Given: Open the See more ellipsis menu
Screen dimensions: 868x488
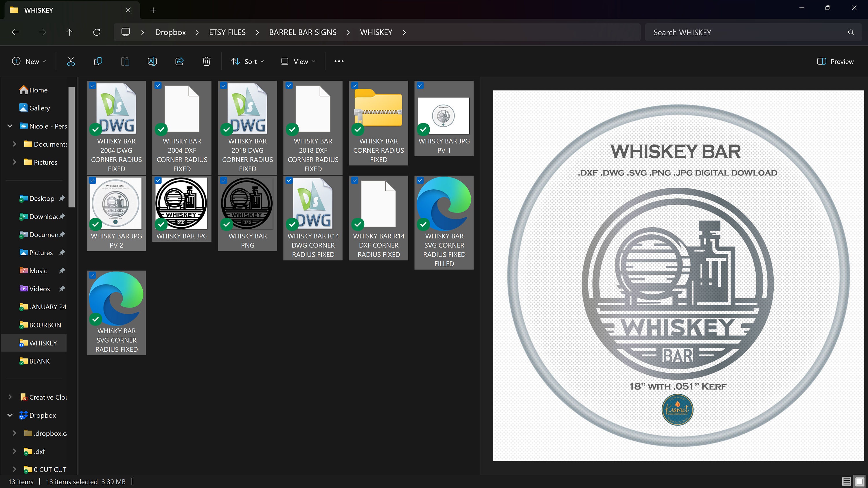Looking at the screenshot, I should coord(339,61).
